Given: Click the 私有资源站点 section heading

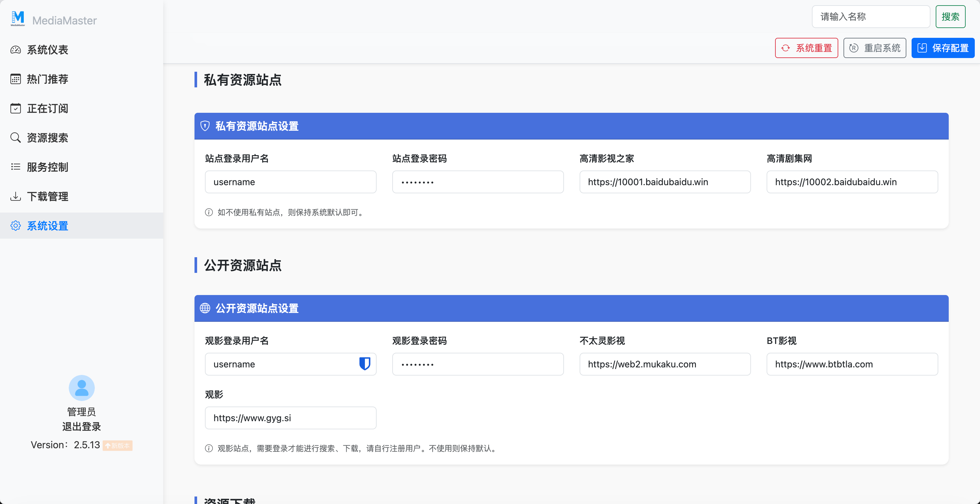Looking at the screenshot, I should click(x=243, y=80).
